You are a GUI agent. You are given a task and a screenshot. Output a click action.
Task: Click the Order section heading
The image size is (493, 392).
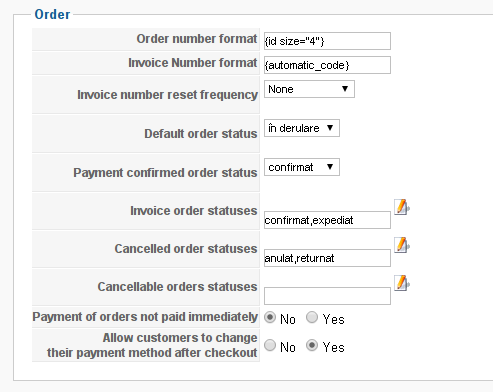click(52, 14)
